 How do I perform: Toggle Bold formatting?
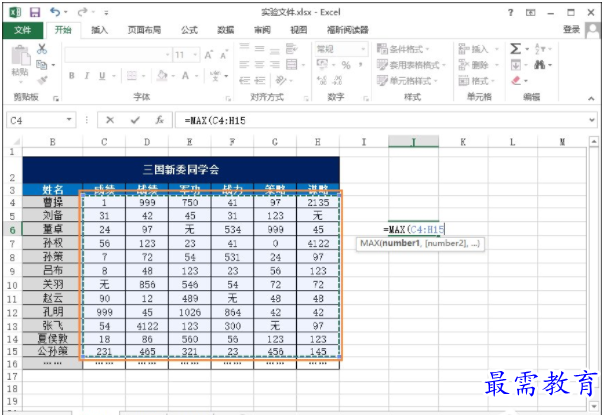pyautogui.click(x=72, y=76)
